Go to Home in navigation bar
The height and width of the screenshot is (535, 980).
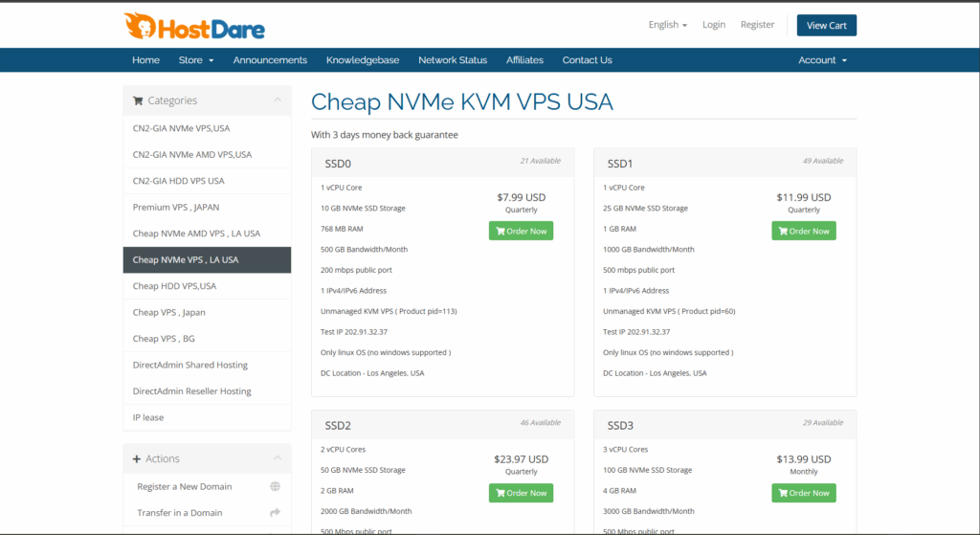[x=145, y=60]
